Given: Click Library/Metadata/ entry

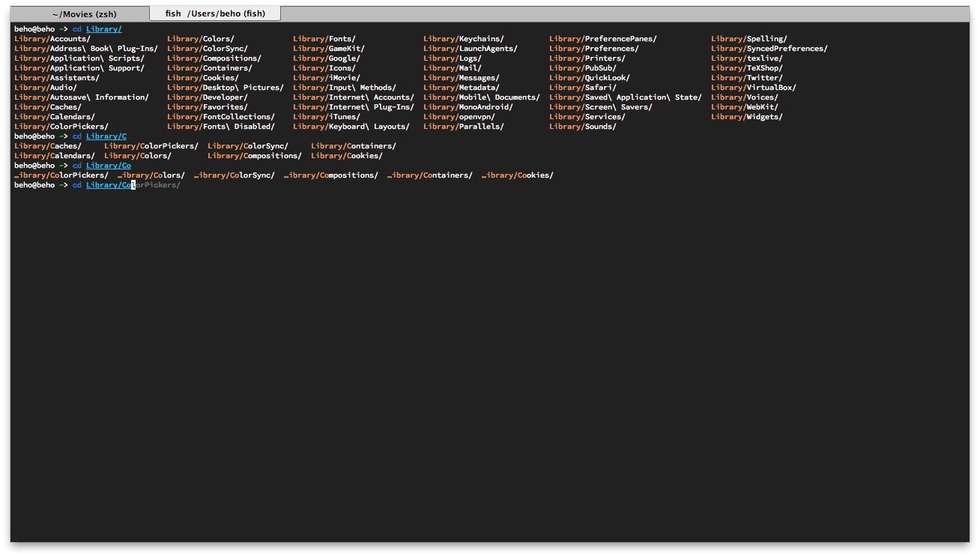Looking at the screenshot, I should pos(462,88).
